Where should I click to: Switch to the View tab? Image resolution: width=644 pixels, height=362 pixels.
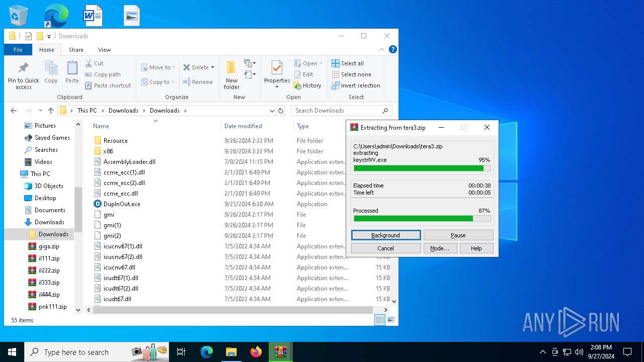[x=104, y=50]
